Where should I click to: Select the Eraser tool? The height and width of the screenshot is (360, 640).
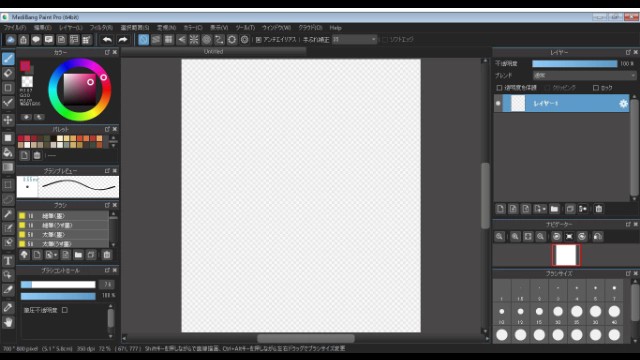click(8, 73)
